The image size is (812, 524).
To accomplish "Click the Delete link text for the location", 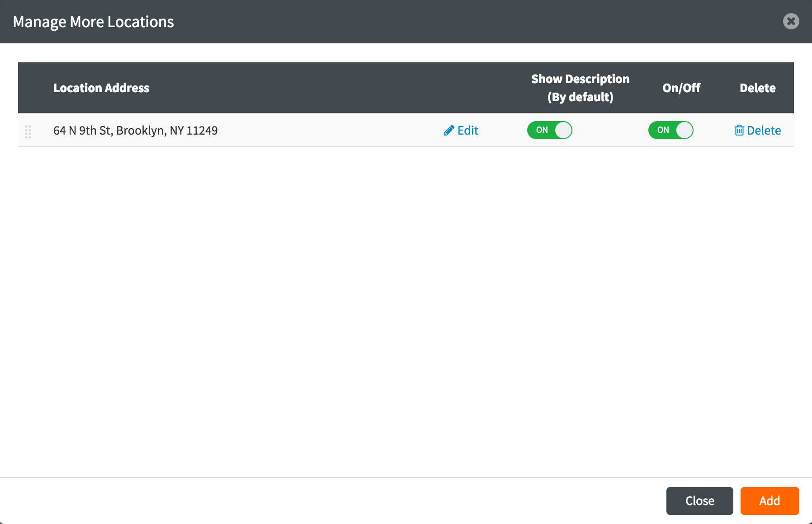I will (x=764, y=131).
